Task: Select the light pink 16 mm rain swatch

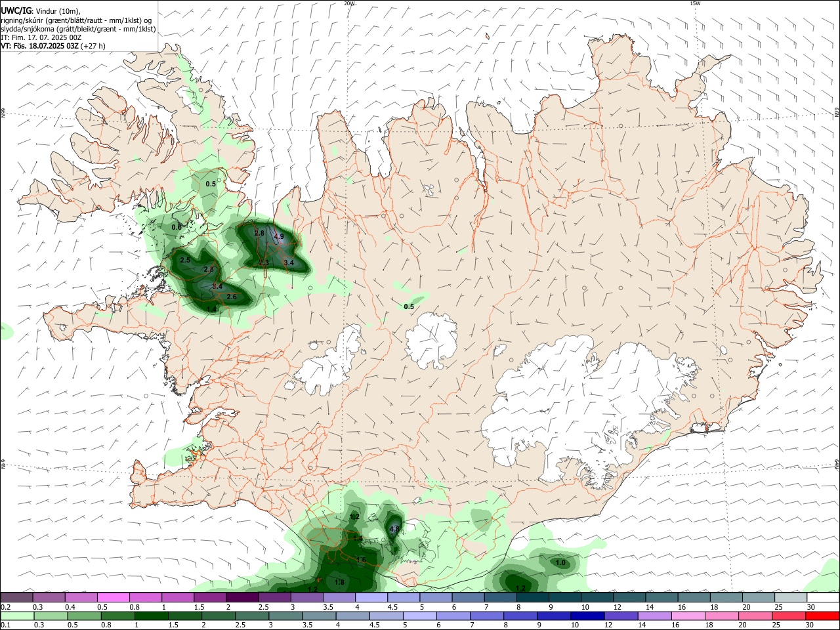Action: (688, 616)
